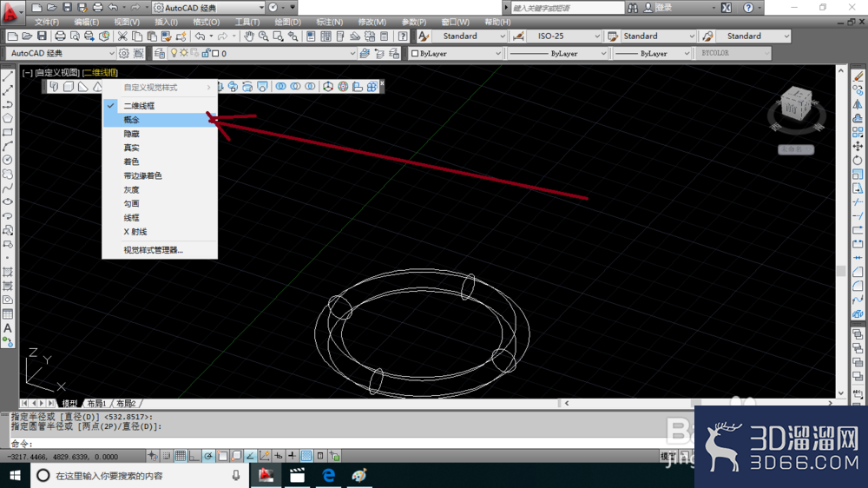Select the Polygon draw tool
This screenshot has height=488, width=868.
[x=8, y=118]
